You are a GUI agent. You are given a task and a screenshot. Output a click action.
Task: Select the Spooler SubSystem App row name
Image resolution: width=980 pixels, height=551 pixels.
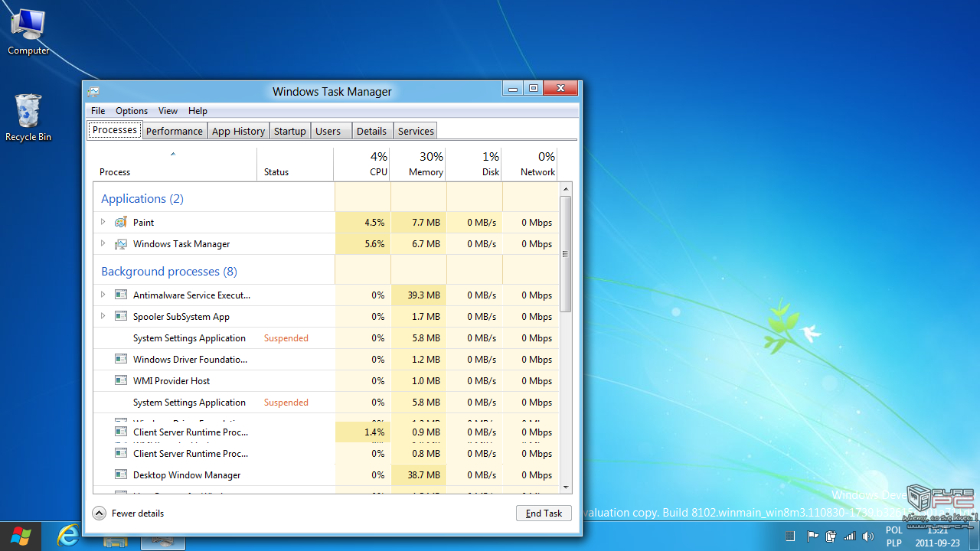coord(181,317)
